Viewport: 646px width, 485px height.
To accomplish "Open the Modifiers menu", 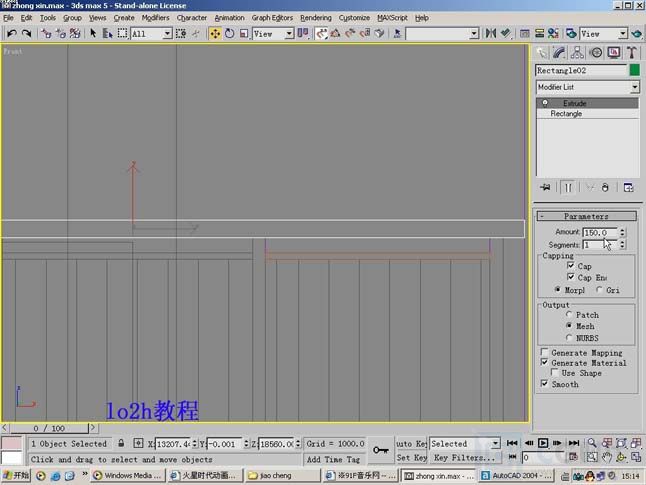I will [x=155, y=18].
